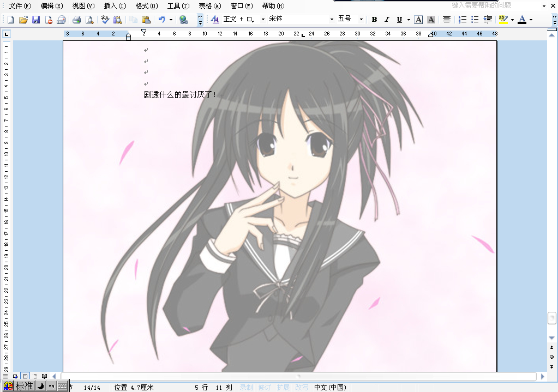Open Print Preview magnifier icon
This screenshot has width=558, height=392.
click(89, 20)
